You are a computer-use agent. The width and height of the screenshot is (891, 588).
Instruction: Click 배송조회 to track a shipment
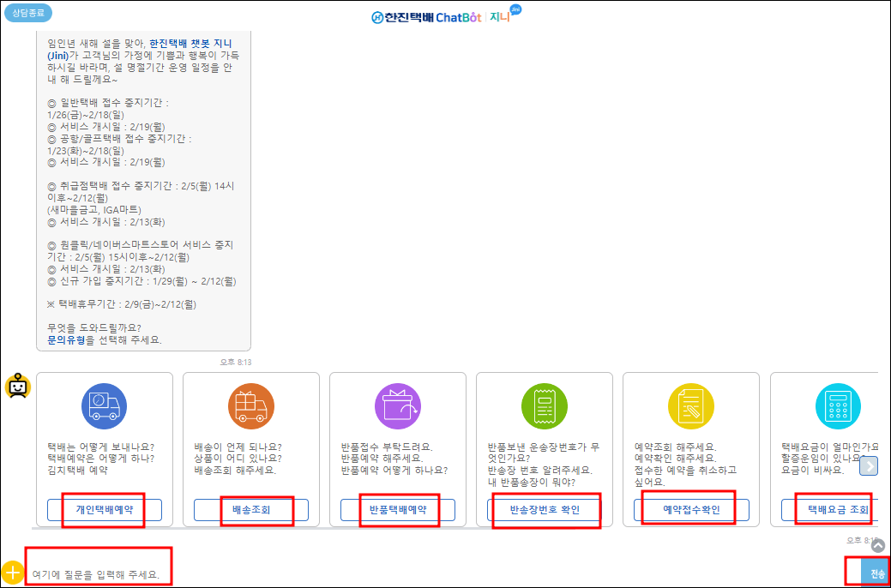[x=251, y=508]
